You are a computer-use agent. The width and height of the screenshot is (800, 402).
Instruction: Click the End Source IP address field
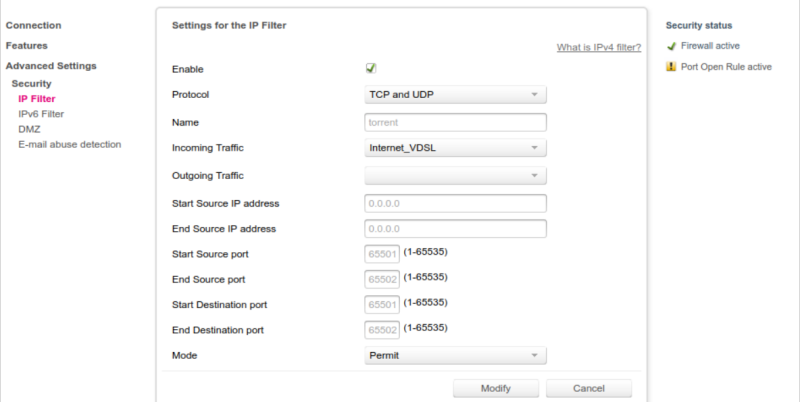click(x=456, y=229)
